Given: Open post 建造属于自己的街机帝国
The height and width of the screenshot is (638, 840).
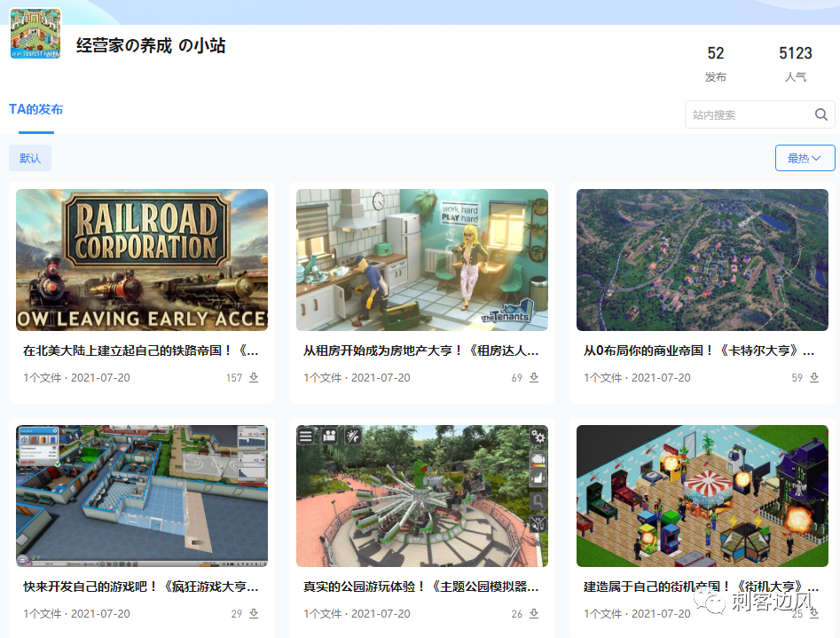Looking at the screenshot, I should coord(702,587).
